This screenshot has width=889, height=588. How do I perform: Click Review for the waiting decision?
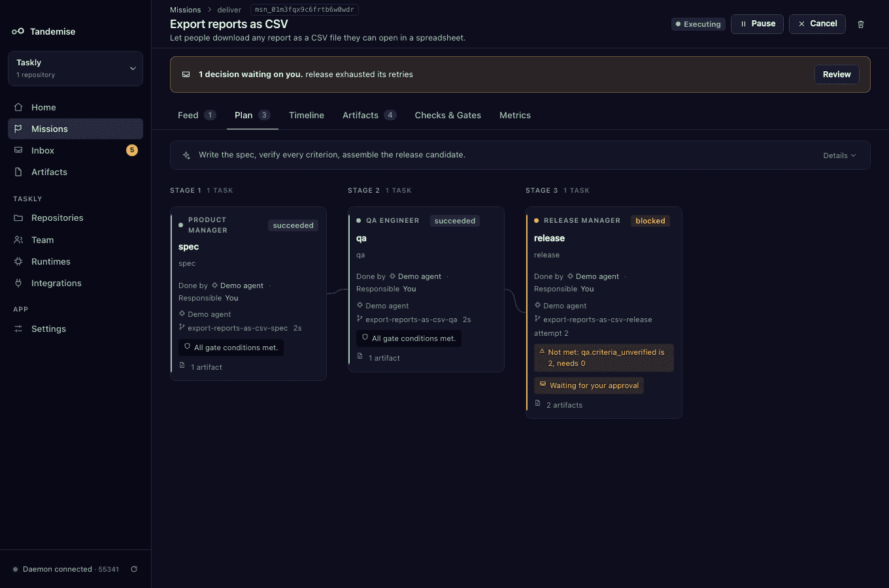tap(837, 74)
